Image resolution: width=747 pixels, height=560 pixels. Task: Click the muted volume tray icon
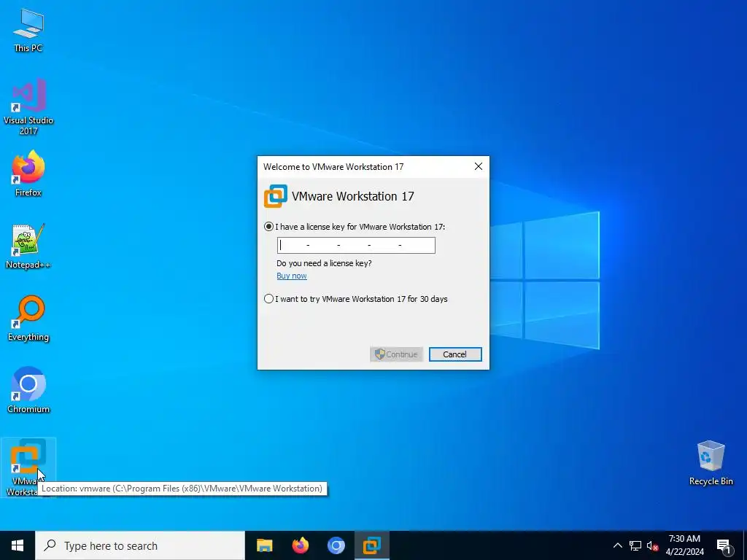[652, 545]
